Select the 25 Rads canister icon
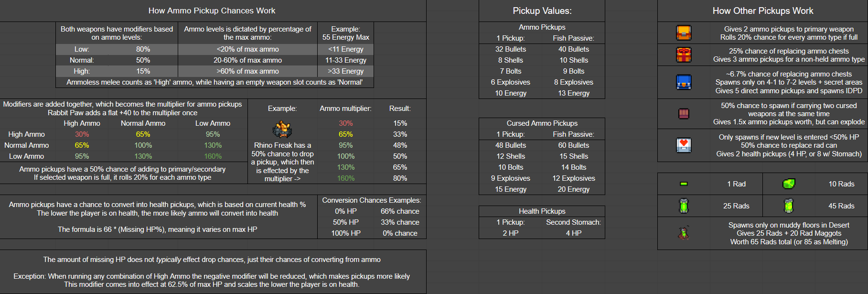This screenshot has width=868, height=294. tap(684, 206)
